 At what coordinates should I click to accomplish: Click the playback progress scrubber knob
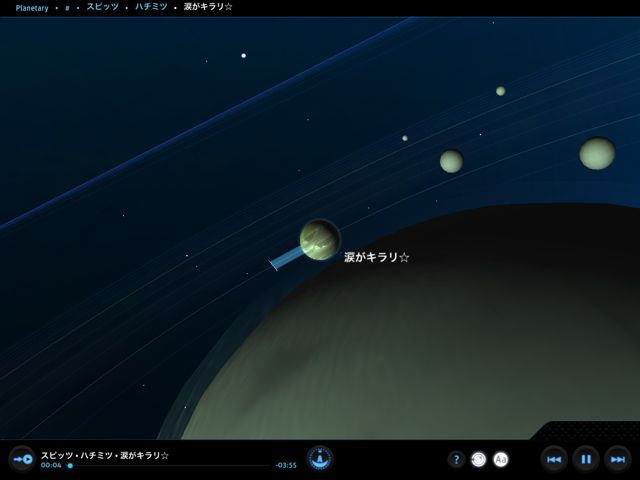[x=70, y=466]
